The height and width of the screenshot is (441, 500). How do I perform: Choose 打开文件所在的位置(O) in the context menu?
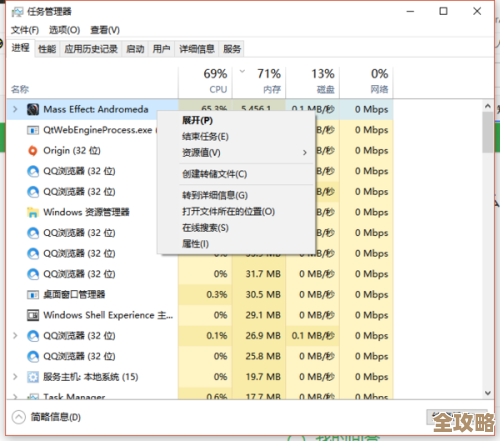click(237, 212)
